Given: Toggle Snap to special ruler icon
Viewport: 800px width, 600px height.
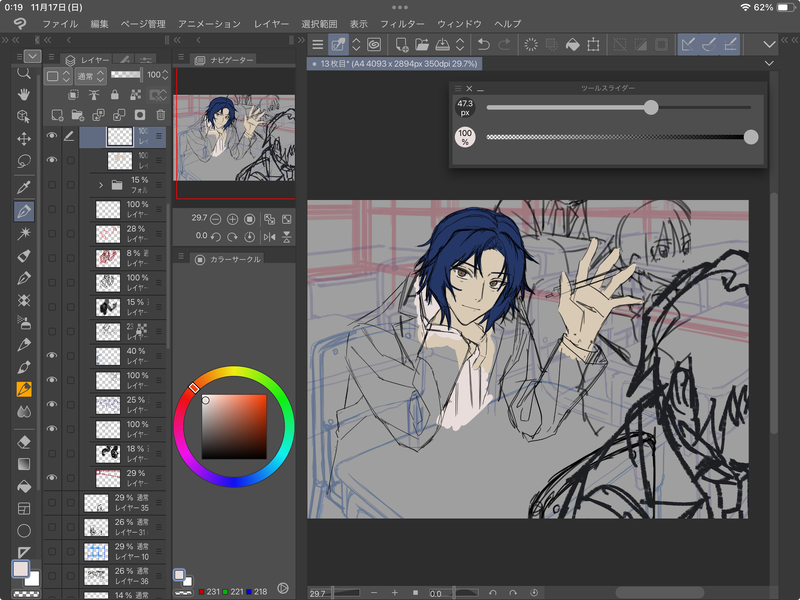Looking at the screenshot, I should coord(709,45).
